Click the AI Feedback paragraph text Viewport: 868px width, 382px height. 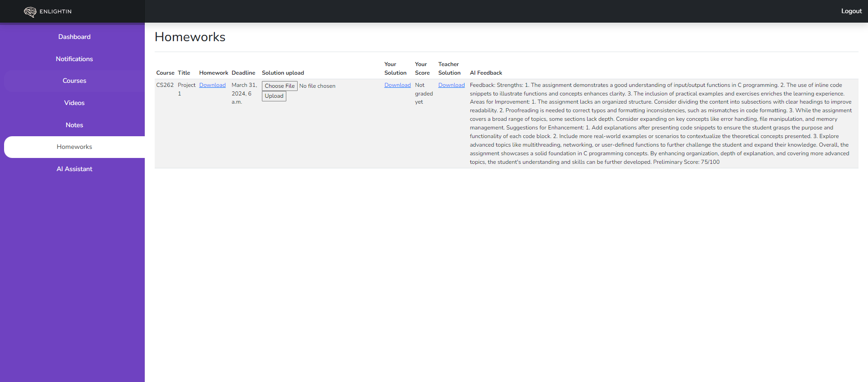pyautogui.click(x=661, y=124)
